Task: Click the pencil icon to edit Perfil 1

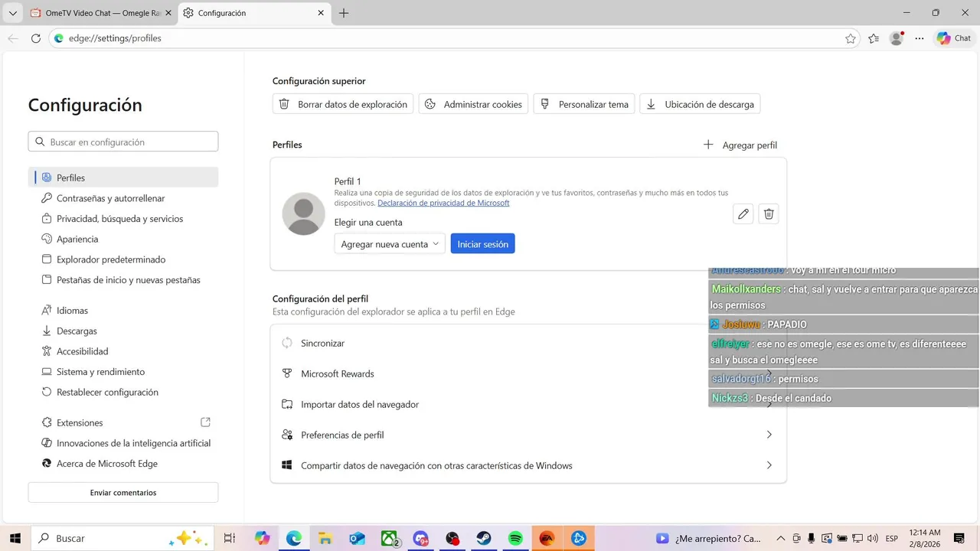Action: (x=743, y=214)
